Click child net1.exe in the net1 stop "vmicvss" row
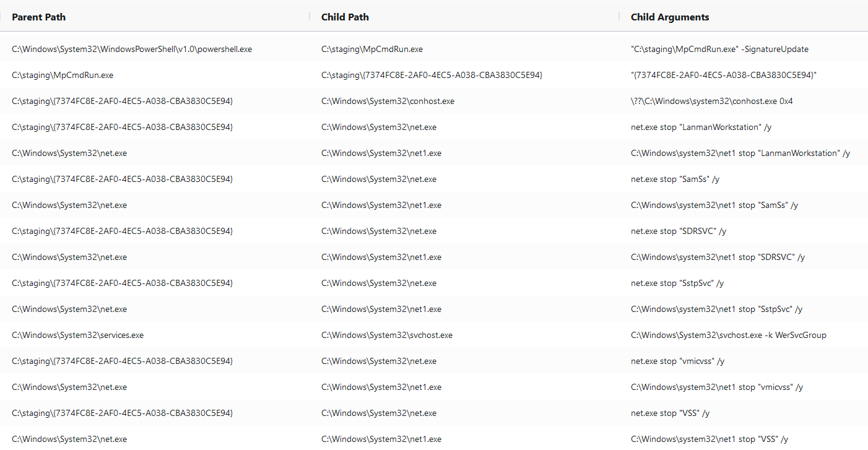 [381, 387]
